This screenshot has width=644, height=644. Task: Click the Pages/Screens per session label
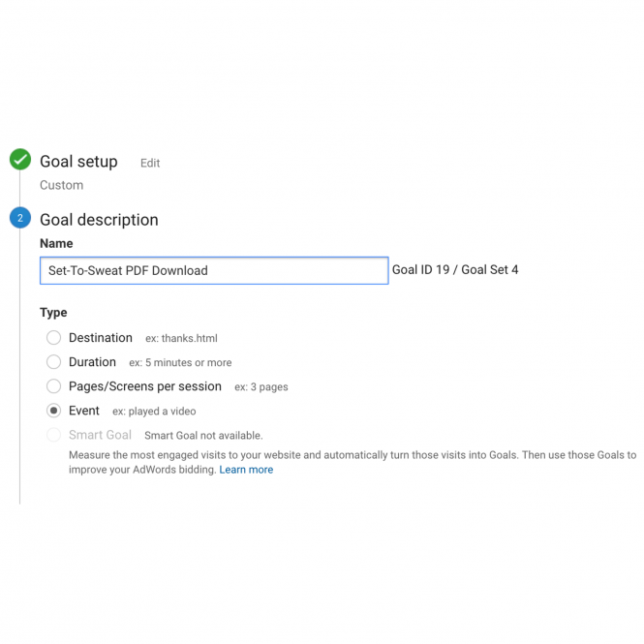tap(145, 386)
